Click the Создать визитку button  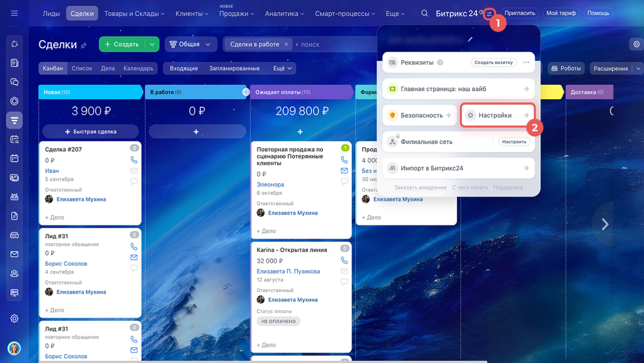pyautogui.click(x=494, y=63)
